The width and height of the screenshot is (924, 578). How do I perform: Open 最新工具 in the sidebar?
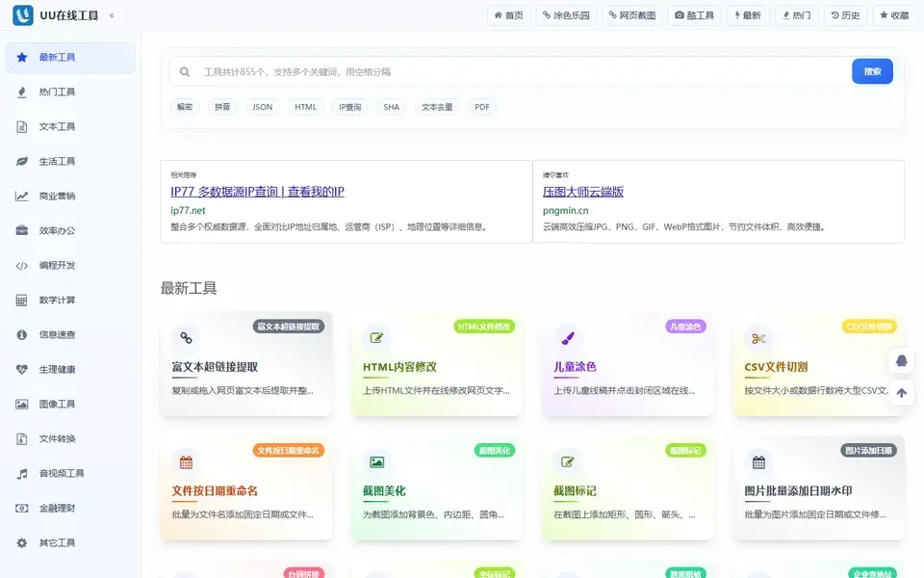click(70, 57)
